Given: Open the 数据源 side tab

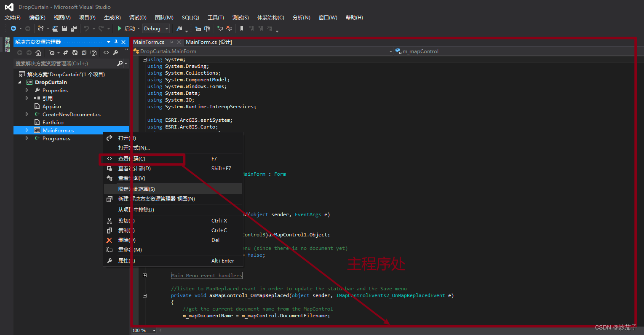Looking at the screenshot, I should [7, 45].
